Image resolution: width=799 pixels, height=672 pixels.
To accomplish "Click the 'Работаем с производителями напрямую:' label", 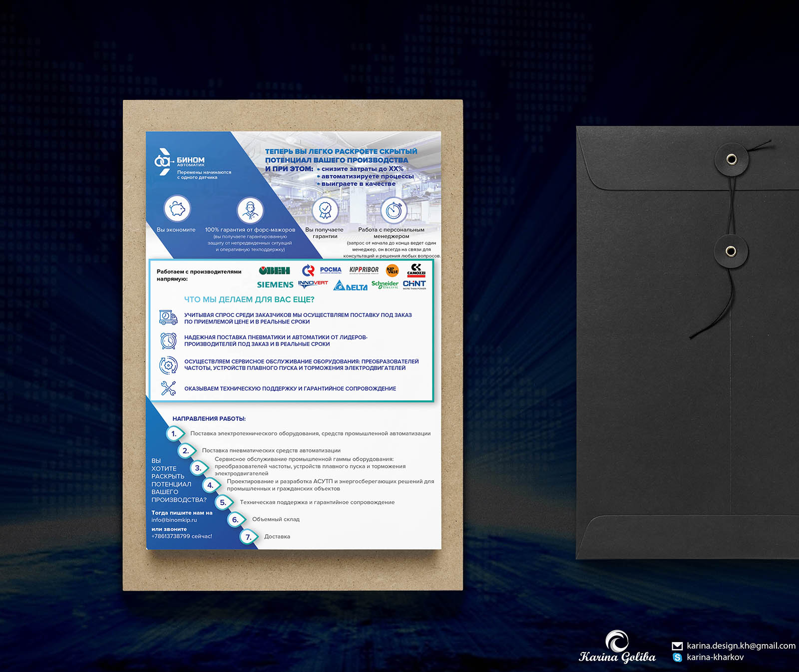I will [199, 275].
